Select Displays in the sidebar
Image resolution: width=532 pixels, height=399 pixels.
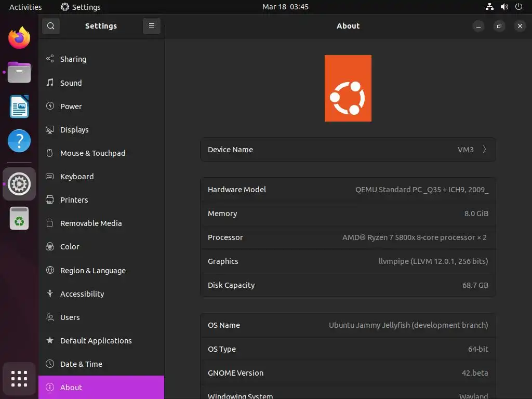pyautogui.click(x=74, y=130)
